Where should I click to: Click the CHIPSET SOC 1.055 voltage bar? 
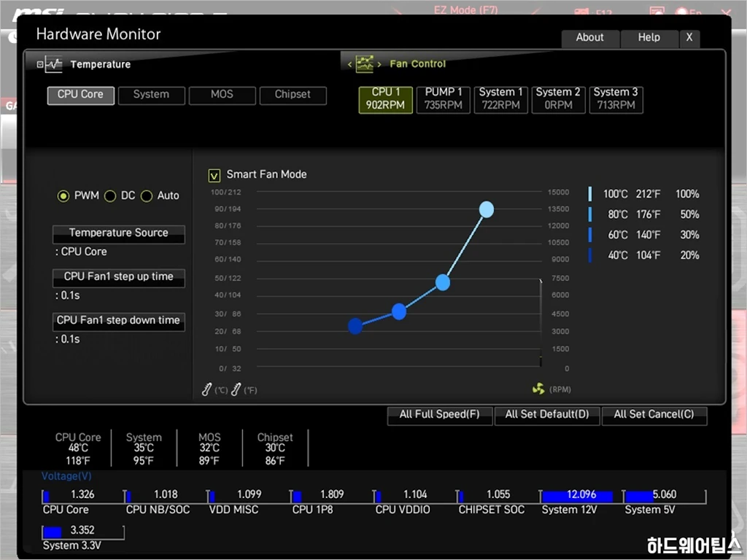[498, 497]
